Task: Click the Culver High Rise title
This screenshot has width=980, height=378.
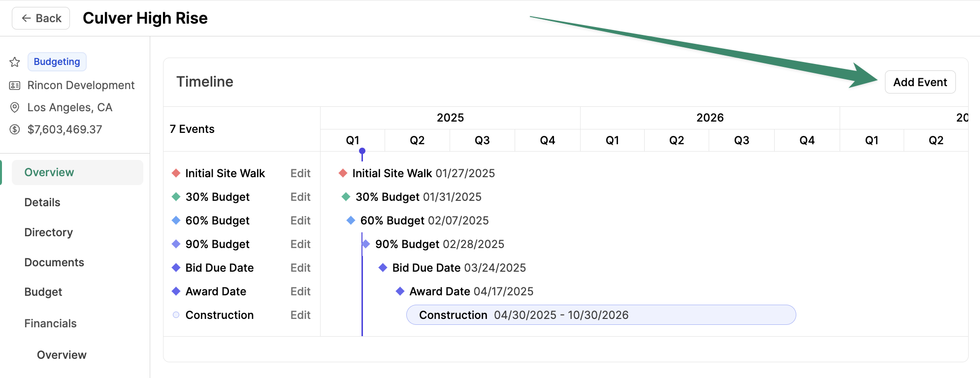Action: coord(145,18)
